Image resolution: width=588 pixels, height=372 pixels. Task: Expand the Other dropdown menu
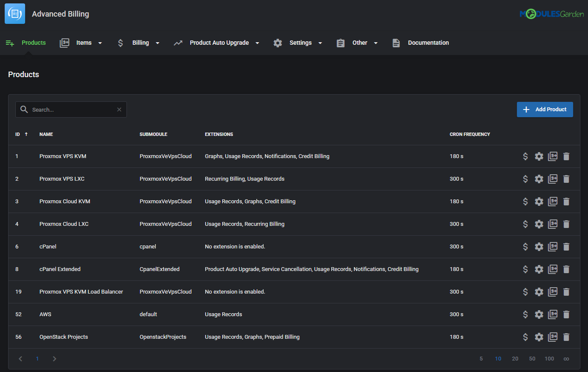click(x=357, y=43)
